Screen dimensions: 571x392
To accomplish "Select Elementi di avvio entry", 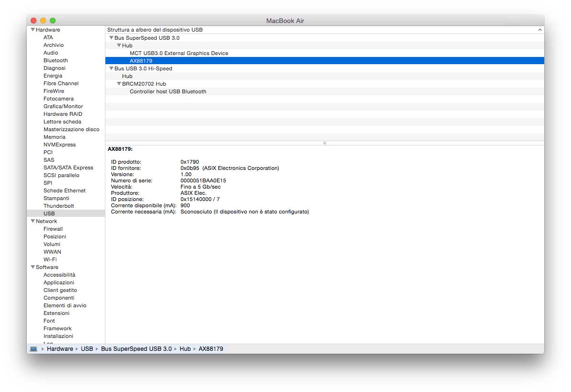I will click(x=65, y=305).
